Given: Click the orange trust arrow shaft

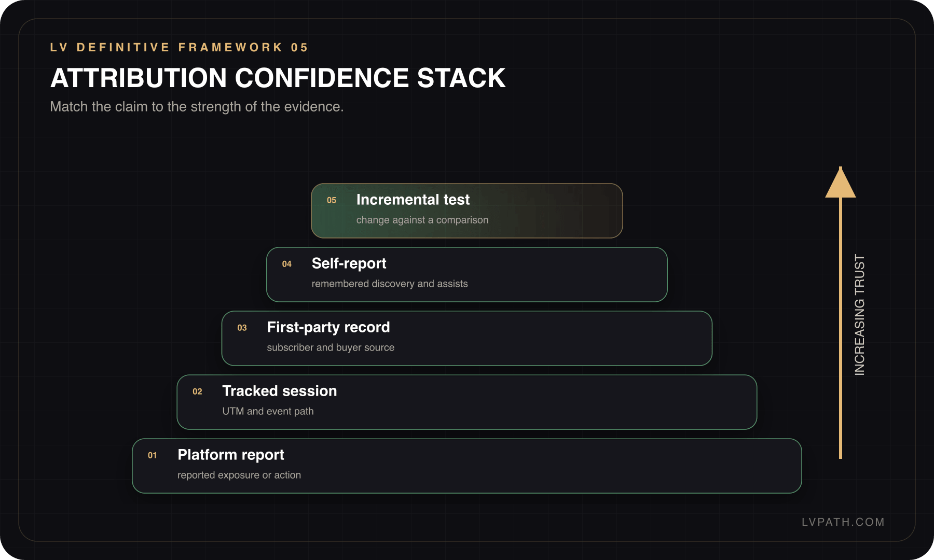Looking at the screenshot, I should point(841,328).
